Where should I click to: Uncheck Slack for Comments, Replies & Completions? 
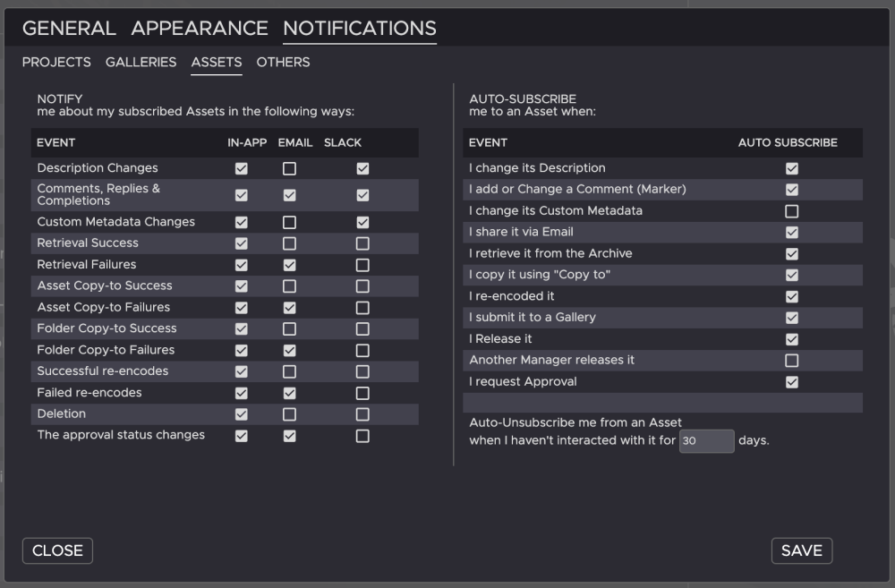pyautogui.click(x=362, y=195)
